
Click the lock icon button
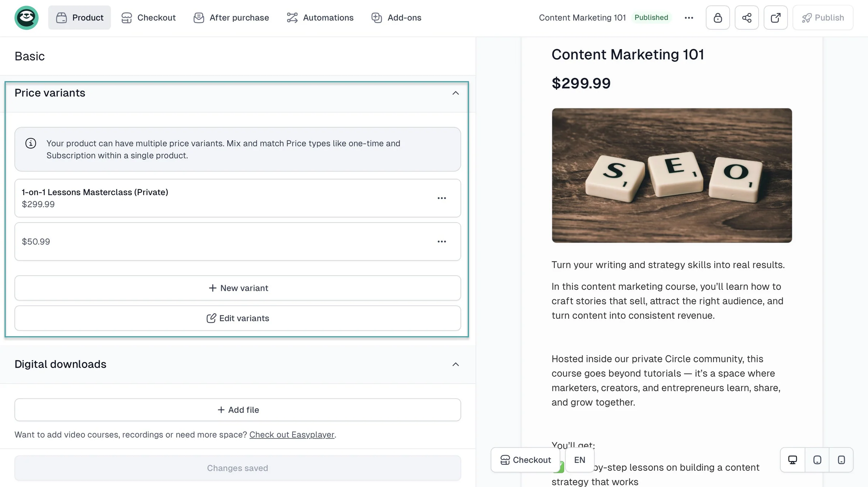(x=718, y=18)
